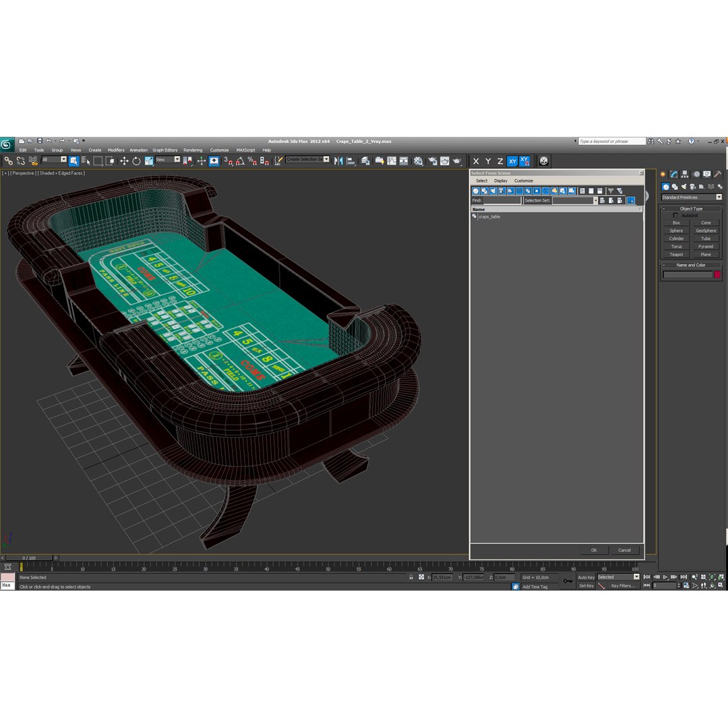The image size is (728, 728).
Task: Collapse the Object Type rollout
Action: (691, 209)
